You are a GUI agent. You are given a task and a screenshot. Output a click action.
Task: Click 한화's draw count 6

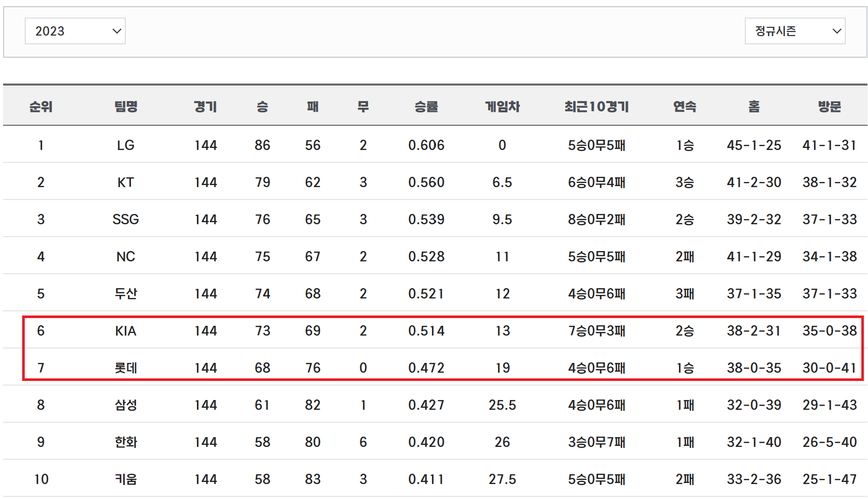pos(363,442)
